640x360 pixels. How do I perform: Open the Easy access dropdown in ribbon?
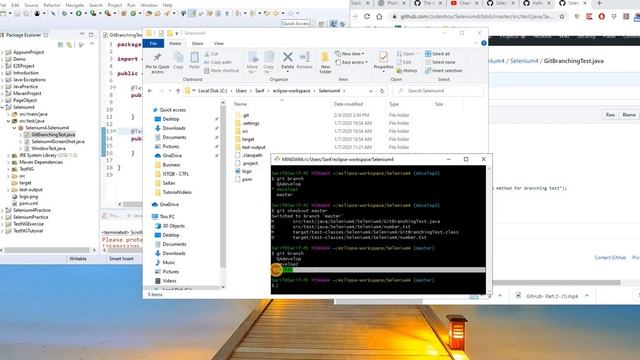point(351,62)
